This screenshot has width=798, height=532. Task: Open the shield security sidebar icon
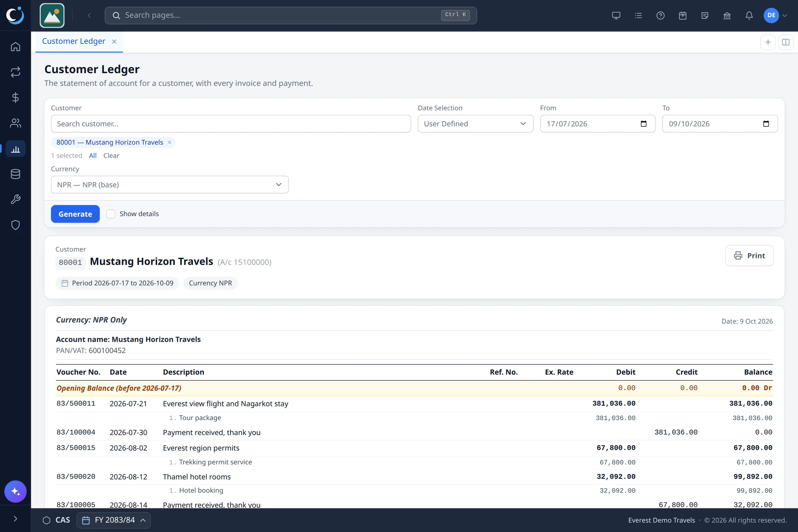point(15,225)
